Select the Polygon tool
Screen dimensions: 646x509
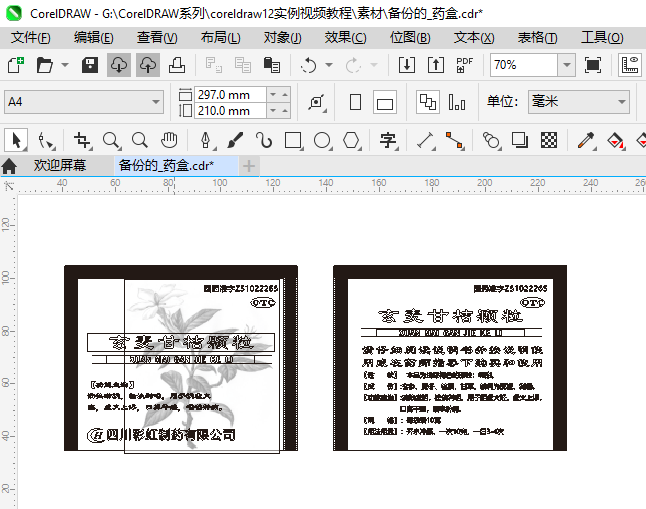351,141
